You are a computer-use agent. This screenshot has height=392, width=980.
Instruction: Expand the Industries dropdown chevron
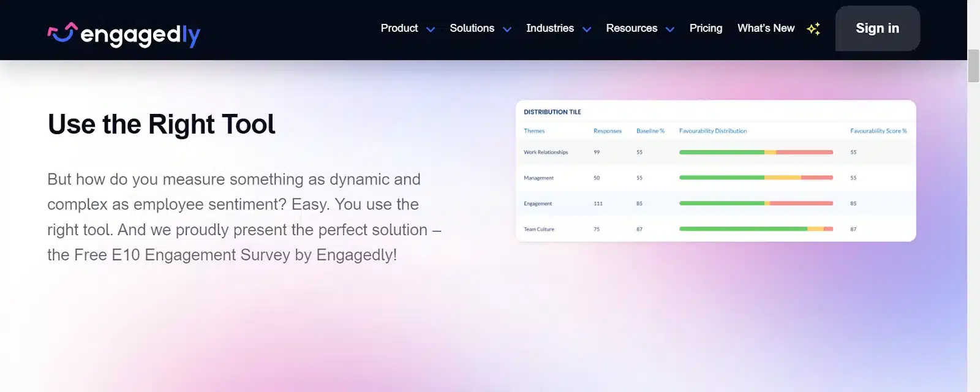587,29
